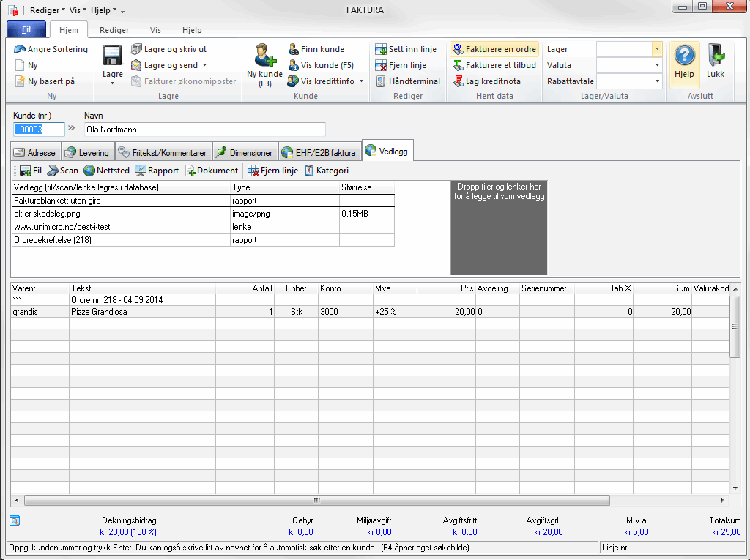Click the Lagre save disk icon

click(x=112, y=57)
